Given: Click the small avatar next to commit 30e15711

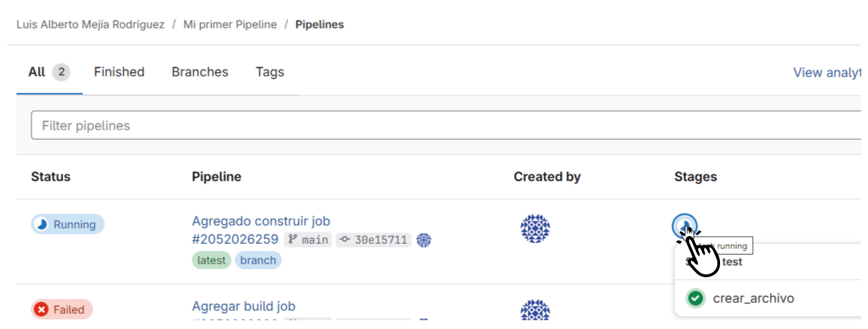Looking at the screenshot, I should pos(424,239).
